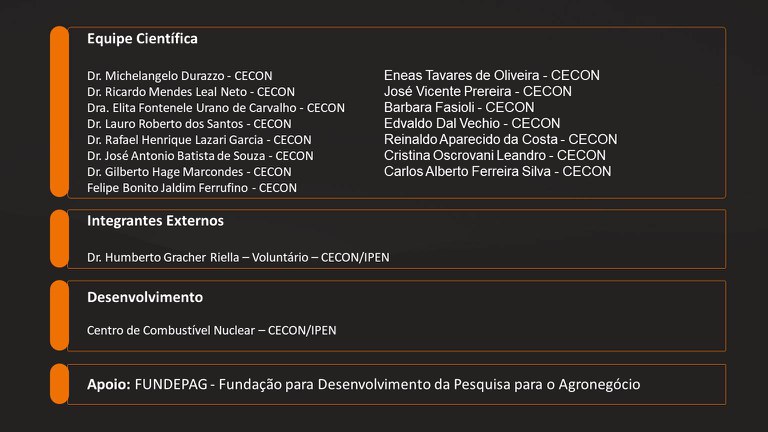Click José Vicente Prereira line
The height and width of the screenshot is (432, 768).
pyautogui.click(x=478, y=91)
